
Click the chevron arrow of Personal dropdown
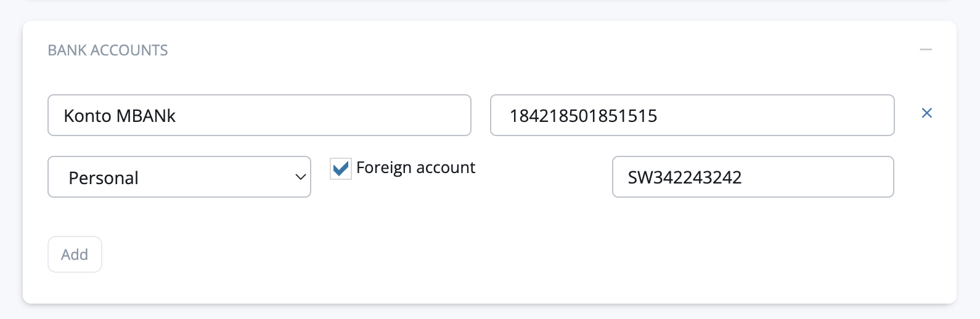300,177
